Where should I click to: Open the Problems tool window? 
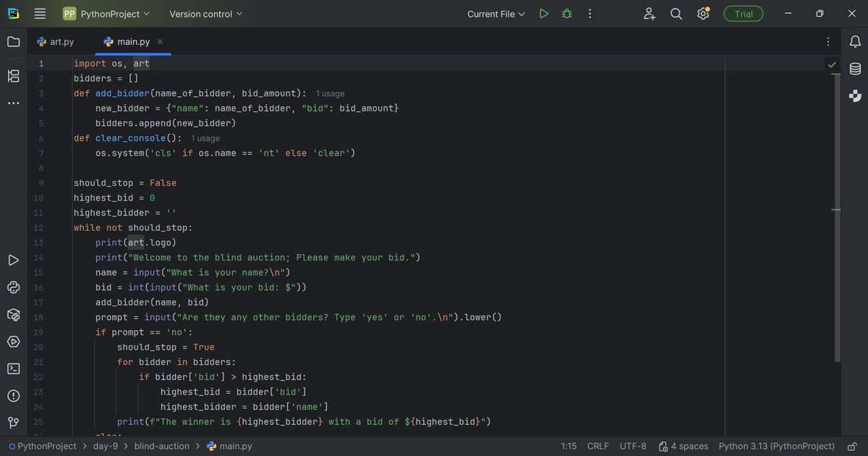click(x=13, y=396)
